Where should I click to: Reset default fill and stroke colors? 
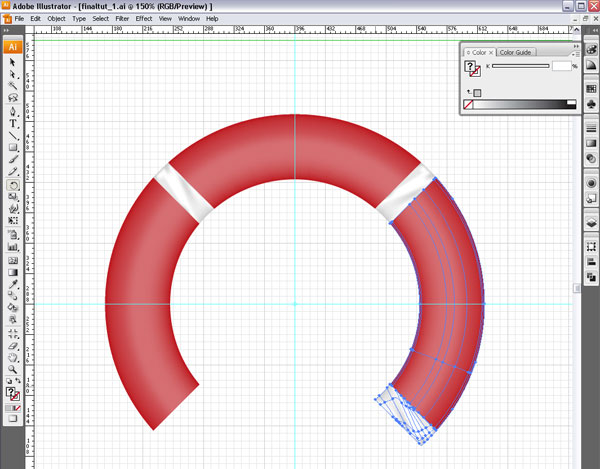click(9, 381)
